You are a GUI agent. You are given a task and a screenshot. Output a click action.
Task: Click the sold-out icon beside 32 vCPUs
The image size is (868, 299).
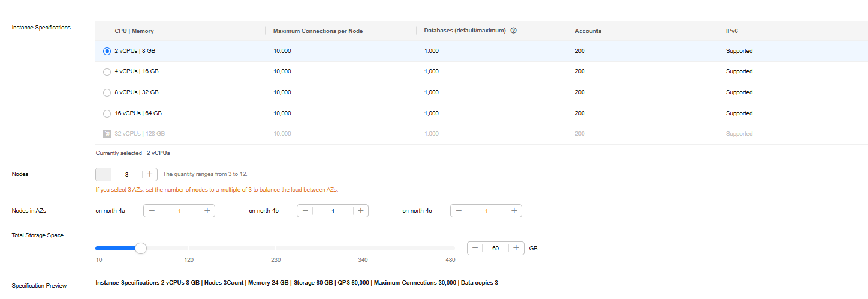click(x=107, y=134)
